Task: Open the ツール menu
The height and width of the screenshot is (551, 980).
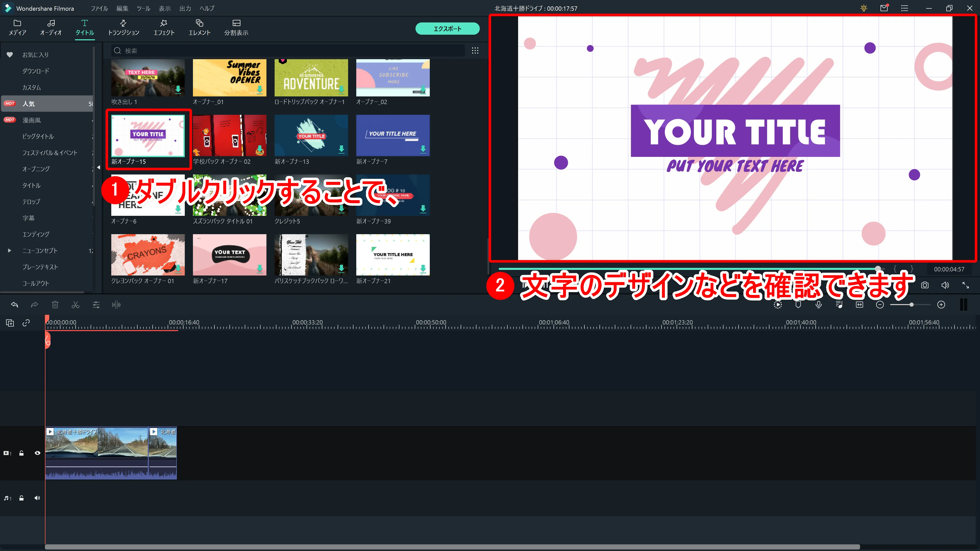Action: 143,8
